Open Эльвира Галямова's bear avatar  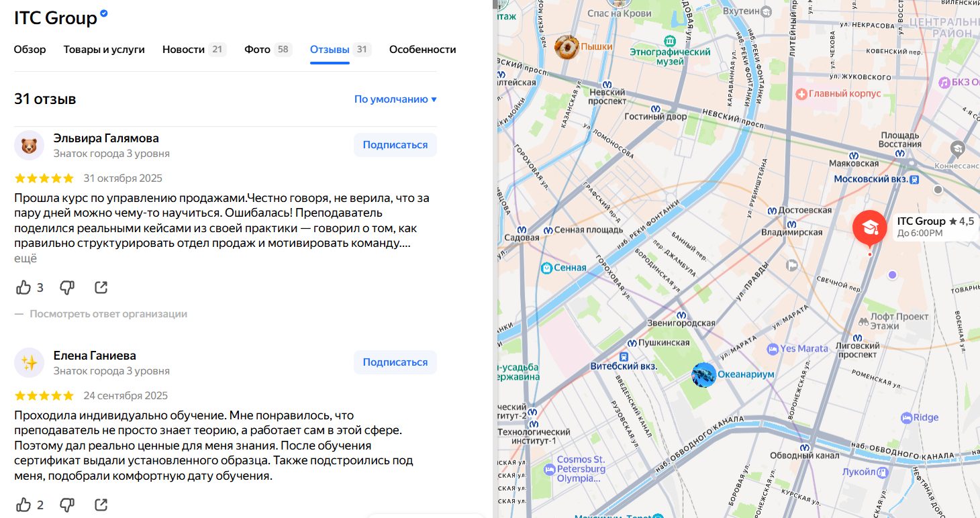[29, 145]
